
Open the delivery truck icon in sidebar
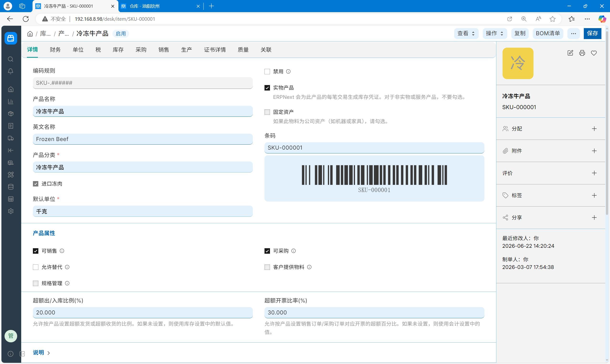[x=10, y=138]
